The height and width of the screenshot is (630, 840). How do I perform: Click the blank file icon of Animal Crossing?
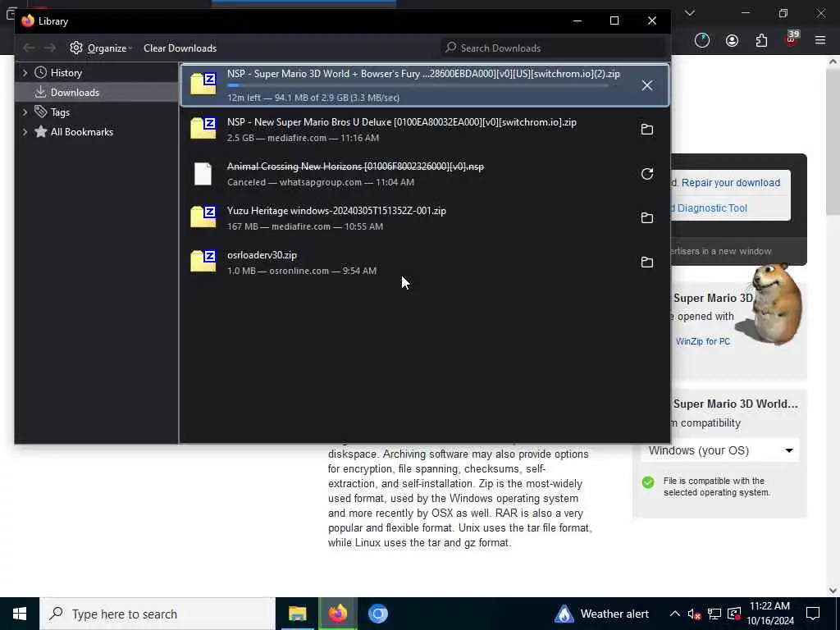(203, 174)
